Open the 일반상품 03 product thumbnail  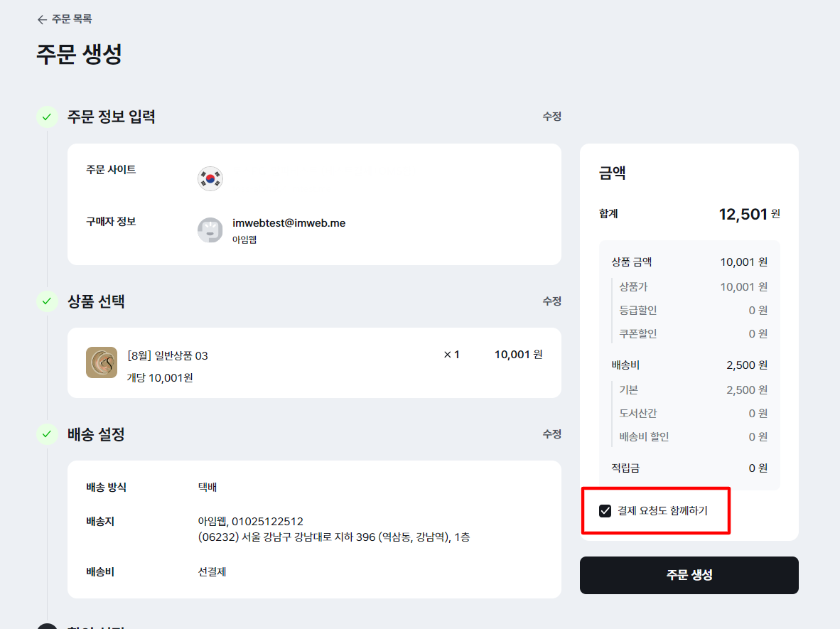tap(102, 362)
